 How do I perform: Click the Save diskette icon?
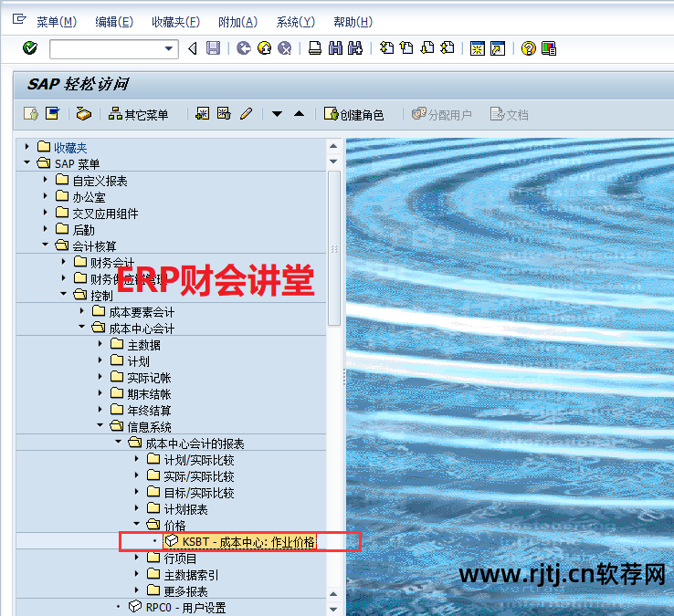click(x=213, y=48)
